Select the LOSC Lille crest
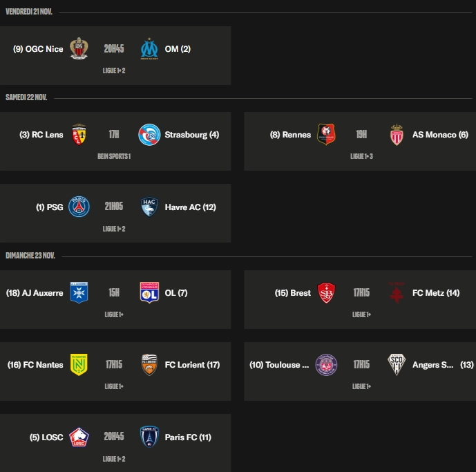This screenshot has height=472, width=476. pyautogui.click(x=79, y=437)
